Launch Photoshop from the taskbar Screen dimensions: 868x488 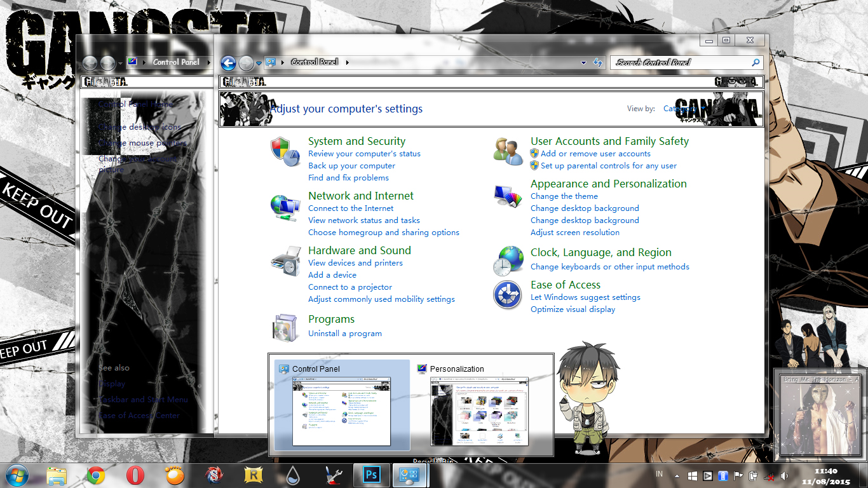point(371,475)
